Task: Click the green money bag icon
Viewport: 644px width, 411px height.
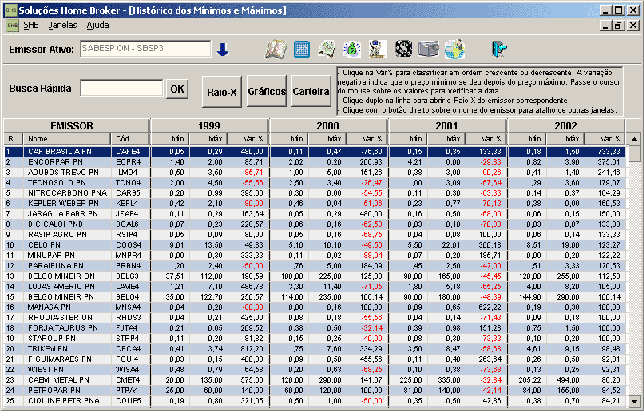Action: click(352, 49)
